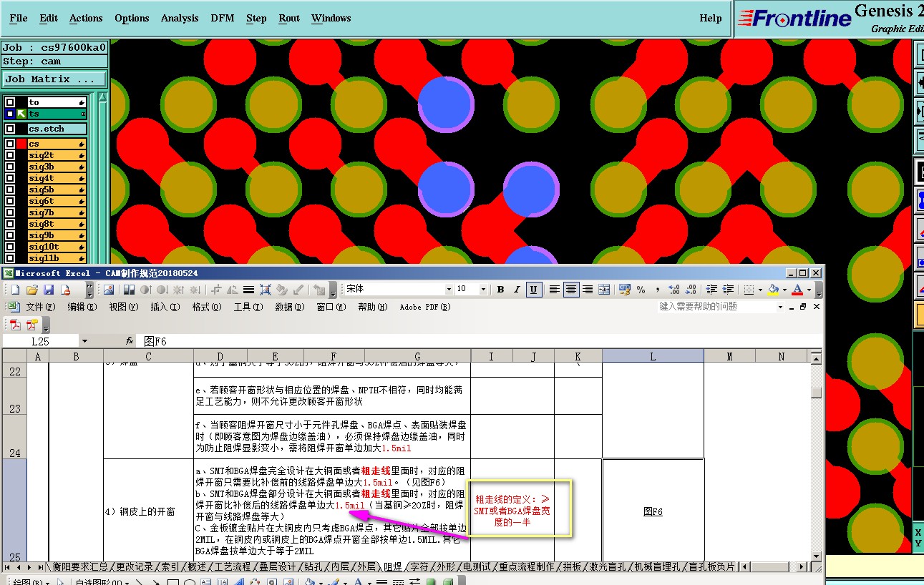Screen dimensions: 924x585
Task: Click the layer list scrollbar up arrow
Action: coord(102,99)
